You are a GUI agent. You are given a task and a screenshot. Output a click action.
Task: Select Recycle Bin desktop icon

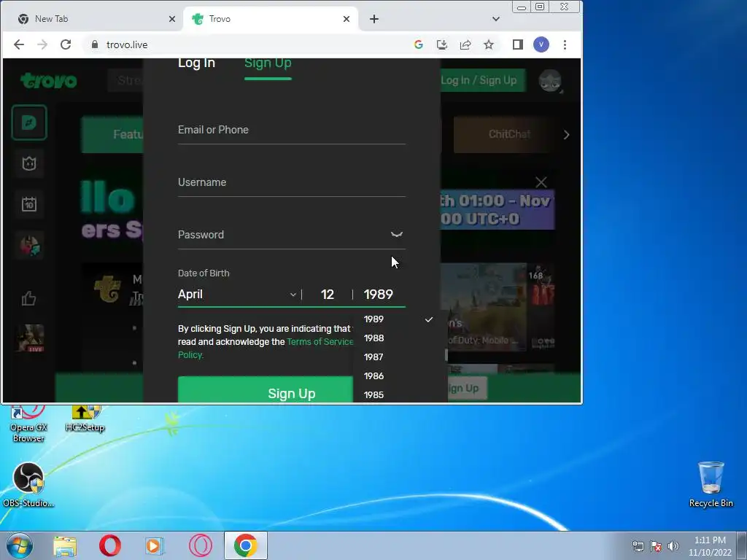pyautogui.click(x=711, y=484)
